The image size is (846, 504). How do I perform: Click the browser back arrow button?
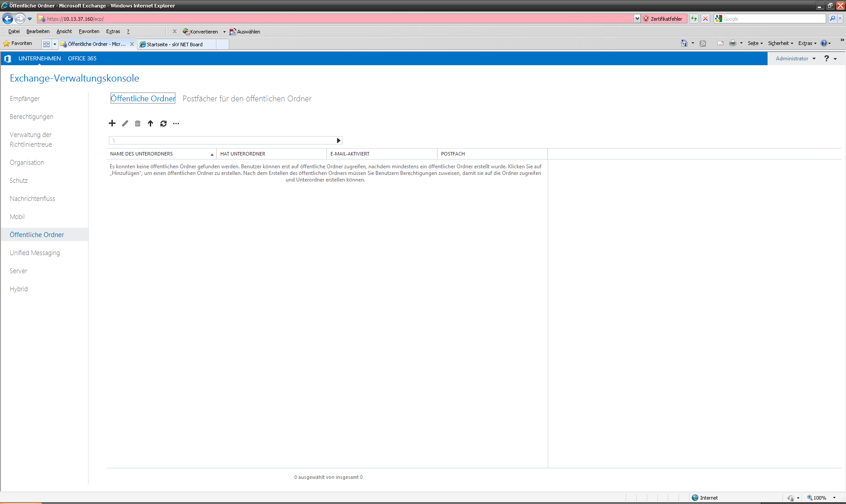(7, 19)
